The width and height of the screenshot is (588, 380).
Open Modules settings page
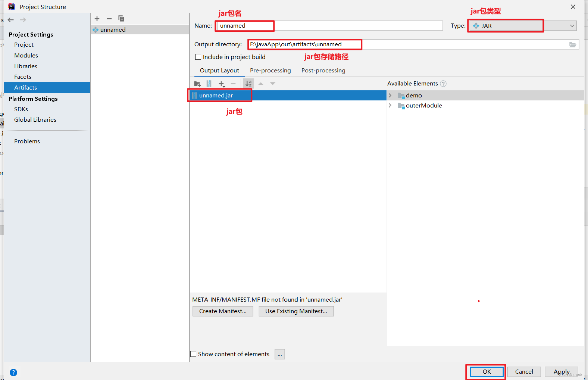click(x=26, y=56)
